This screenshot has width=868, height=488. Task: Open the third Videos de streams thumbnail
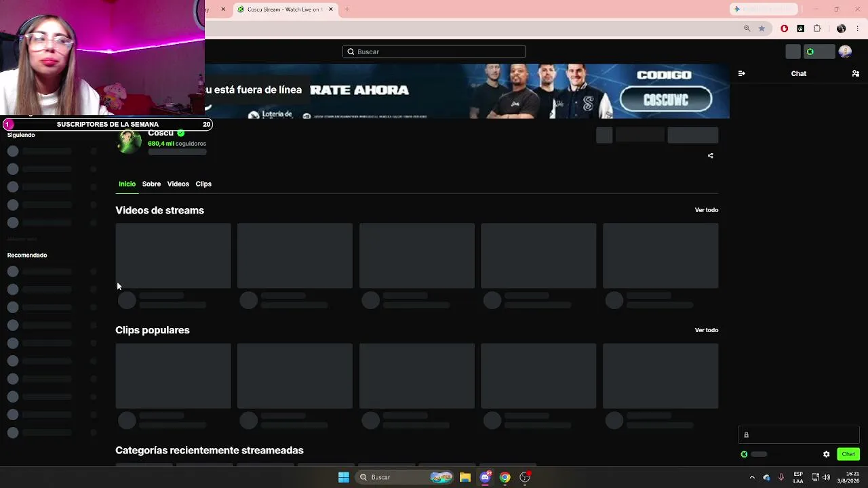417,256
